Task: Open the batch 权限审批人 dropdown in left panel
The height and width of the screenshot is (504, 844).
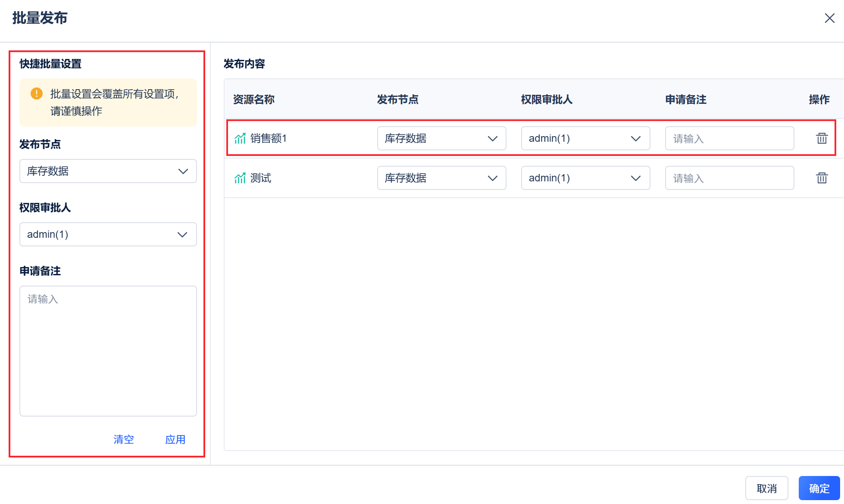Action: coord(108,234)
